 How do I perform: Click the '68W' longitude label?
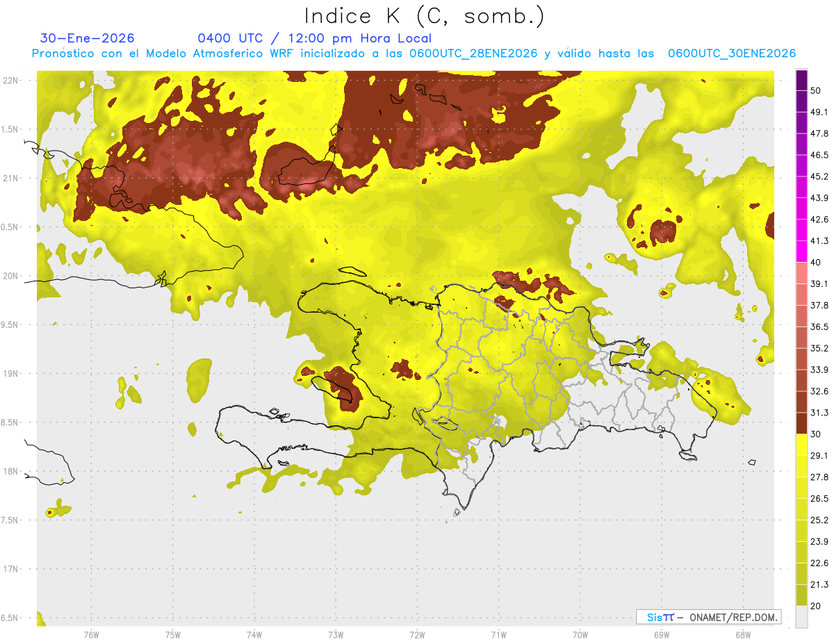[742, 636]
